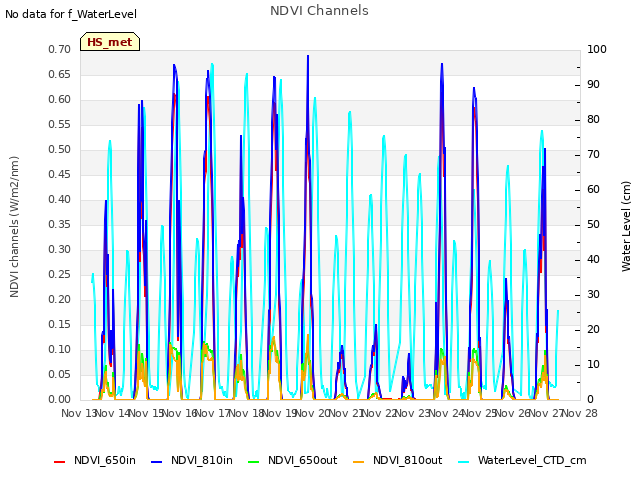Click the 0.70 left axis tick label
Screen dimensions: 640x480
[59, 49]
